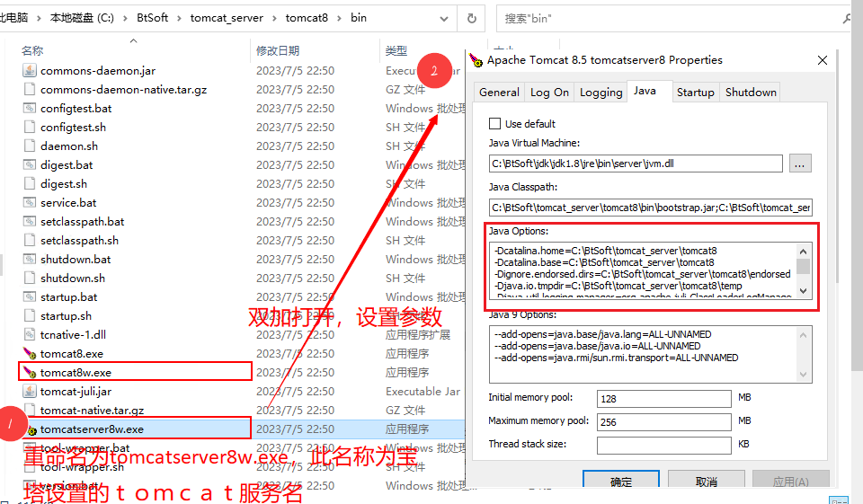Switch to the Log On tab
This screenshot has height=504, width=863.
pos(549,93)
